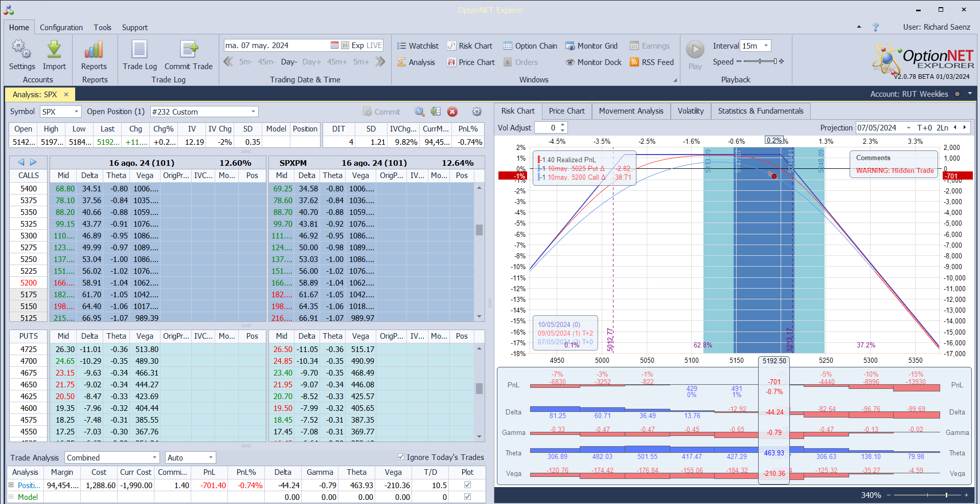
Task: Toggle Plot checkbox for Model row
Action: tap(467, 497)
